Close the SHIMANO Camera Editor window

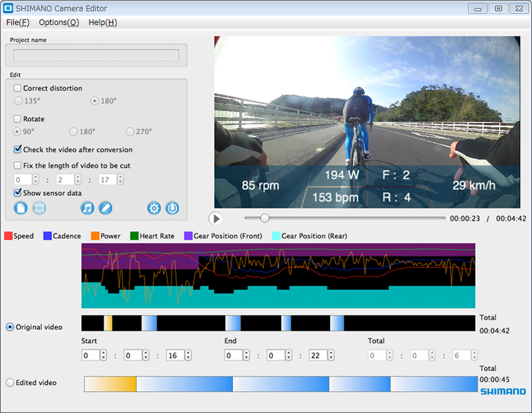(519, 9)
